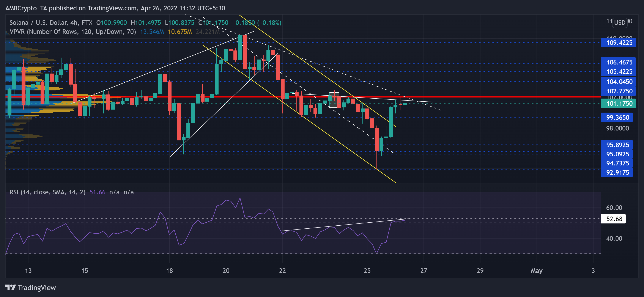Click the RSI axis label 60.00
The width and height of the screenshot is (644, 297).
click(614, 207)
